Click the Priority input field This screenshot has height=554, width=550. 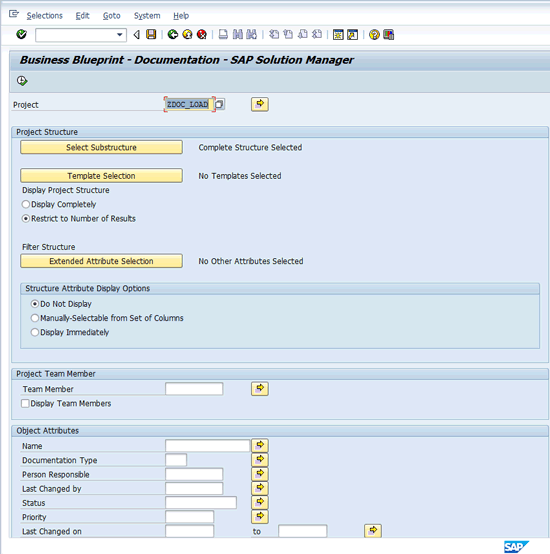click(189, 517)
